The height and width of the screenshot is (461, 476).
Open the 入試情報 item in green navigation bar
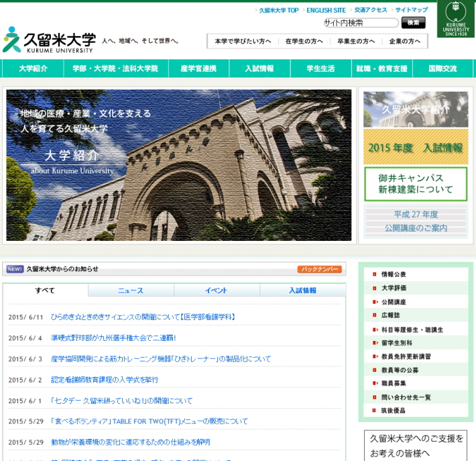click(259, 68)
